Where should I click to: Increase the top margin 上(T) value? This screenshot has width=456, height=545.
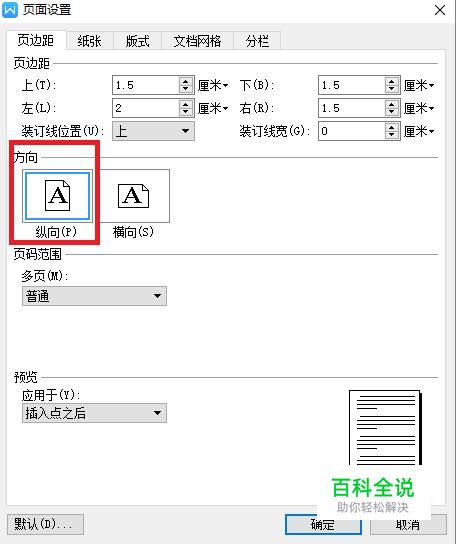tap(186, 81)
